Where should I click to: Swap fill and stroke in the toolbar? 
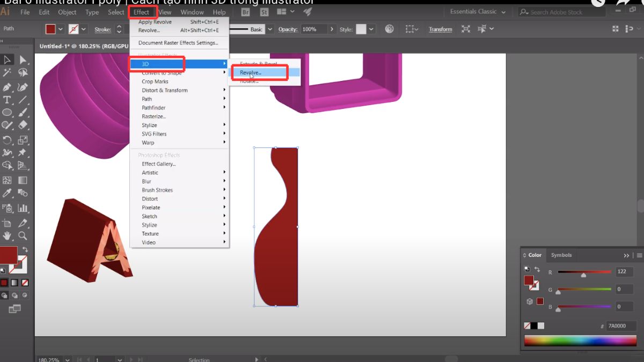click(x=25, y=250)
